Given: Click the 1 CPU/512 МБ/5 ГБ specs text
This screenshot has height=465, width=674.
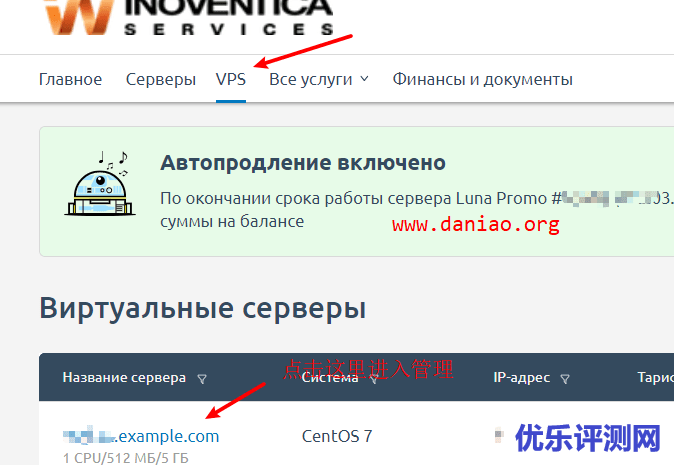Looking at the screenshot, I should tap(124, 458).
